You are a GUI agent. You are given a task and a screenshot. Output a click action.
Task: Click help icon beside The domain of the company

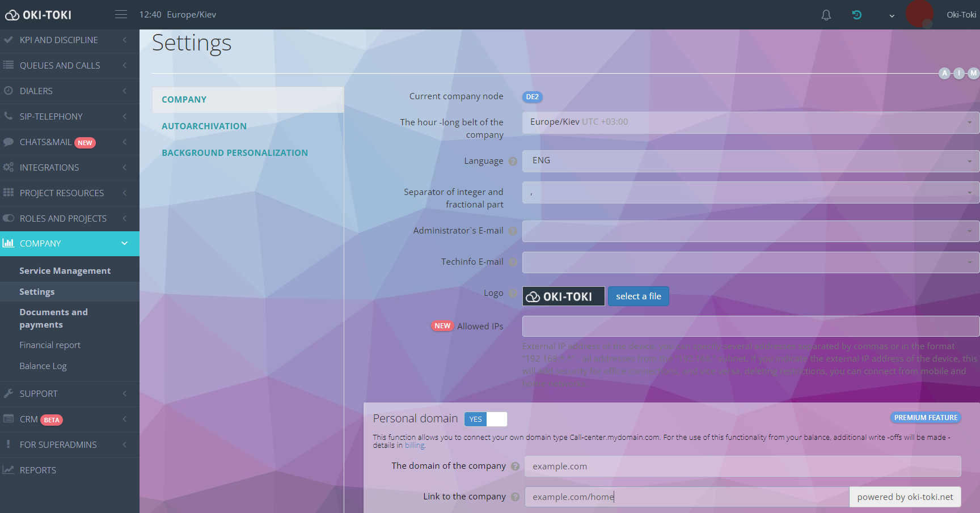coord(515,467)
